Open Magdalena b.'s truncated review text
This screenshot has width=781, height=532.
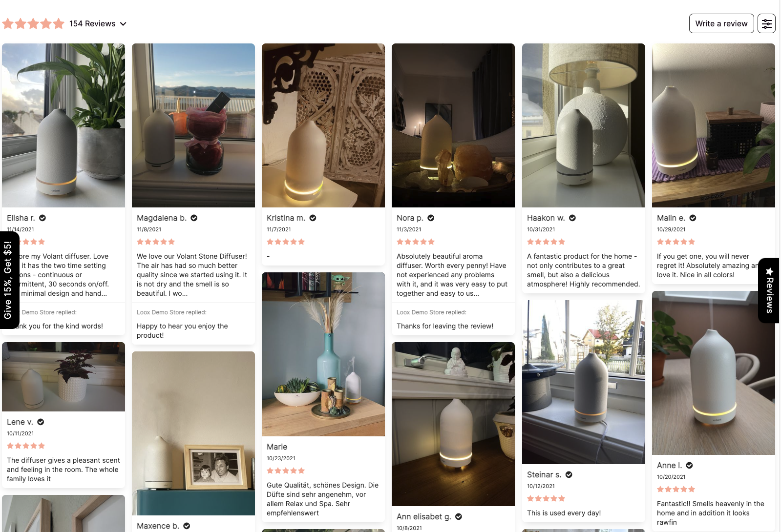[x=193, y=275]
